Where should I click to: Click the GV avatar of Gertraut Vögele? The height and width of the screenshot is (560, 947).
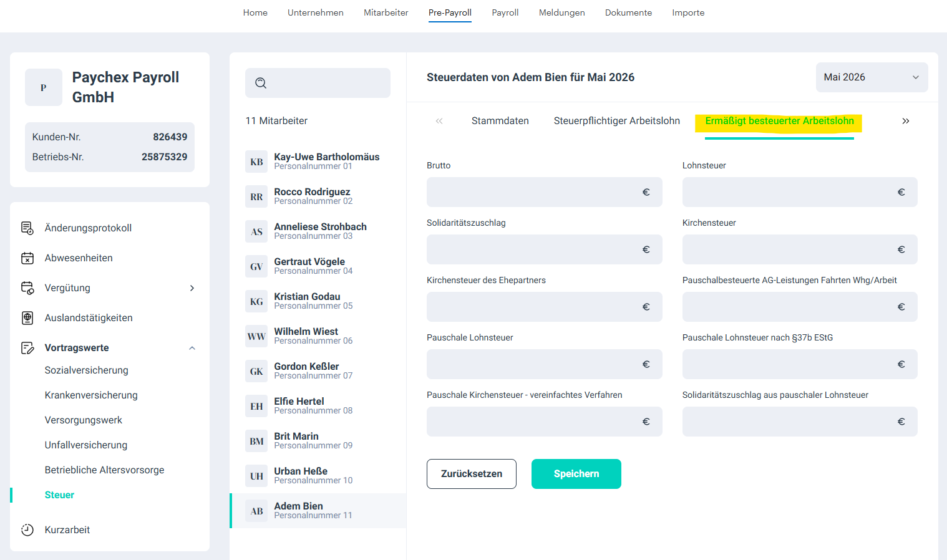click(256, 266)
